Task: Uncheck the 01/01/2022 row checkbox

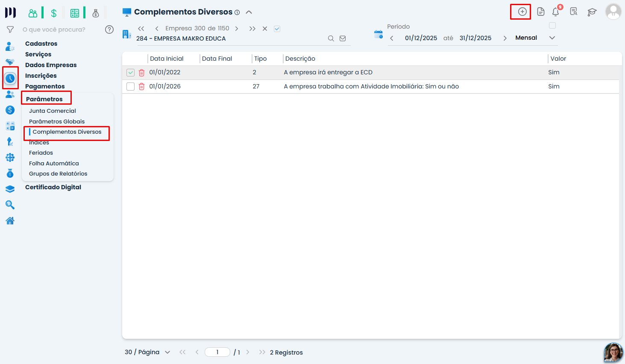Action: [x=131, y=73]
